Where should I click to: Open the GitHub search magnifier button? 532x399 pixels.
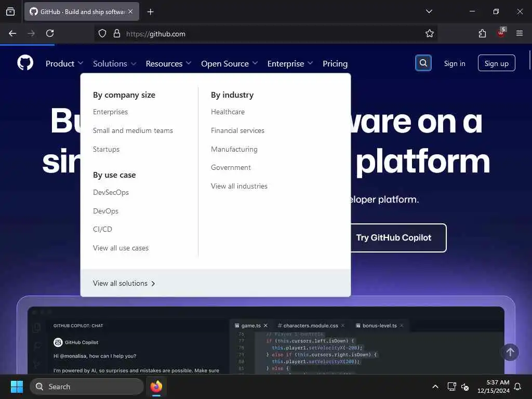423,63
